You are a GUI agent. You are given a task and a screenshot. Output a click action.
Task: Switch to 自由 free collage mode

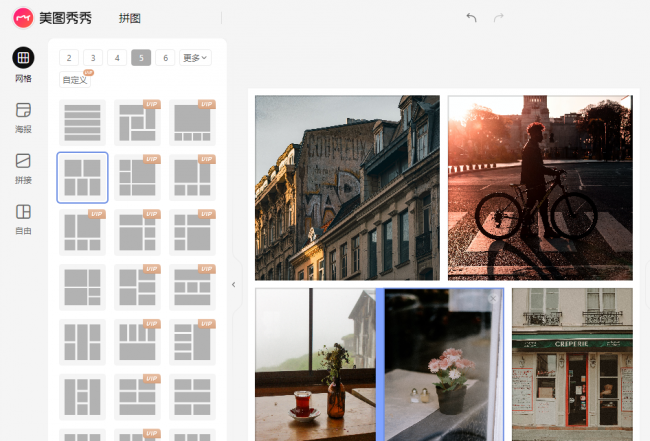click(x=23, y=220)
